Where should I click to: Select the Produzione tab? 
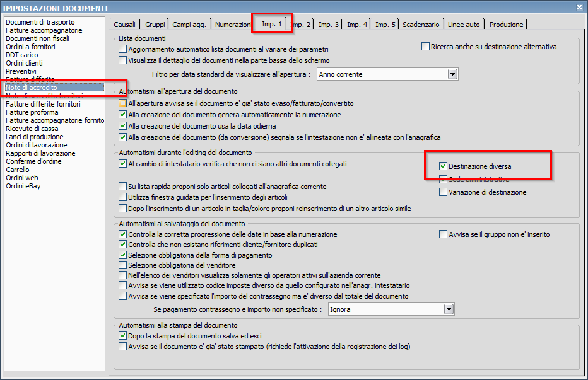[506, 25]
